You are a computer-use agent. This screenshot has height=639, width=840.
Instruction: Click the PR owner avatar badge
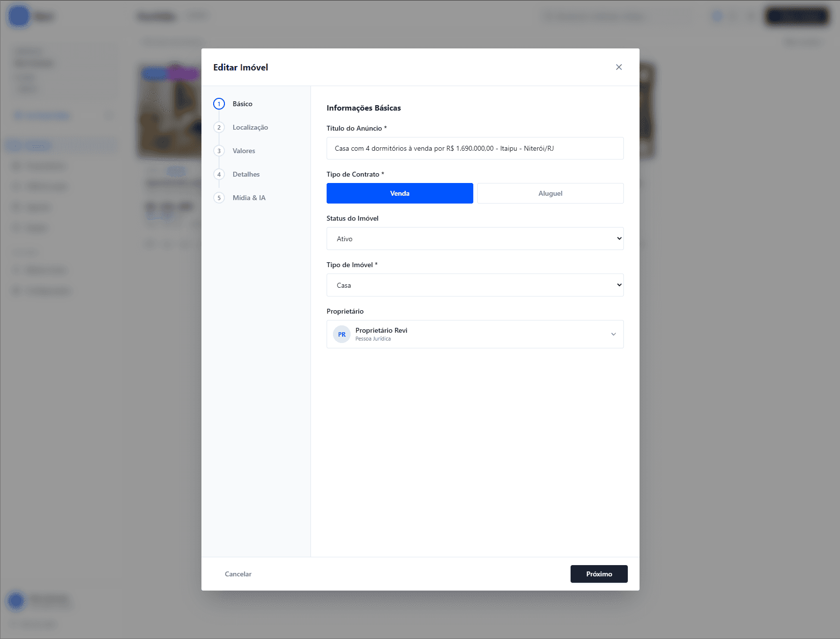tap(341, 334)
